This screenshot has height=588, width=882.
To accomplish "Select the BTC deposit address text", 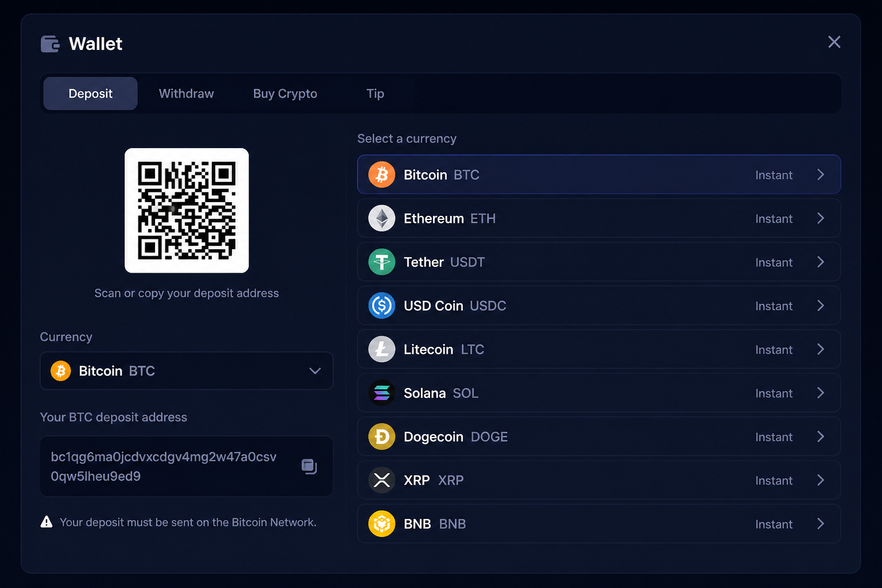I will (x=164, y=466).
